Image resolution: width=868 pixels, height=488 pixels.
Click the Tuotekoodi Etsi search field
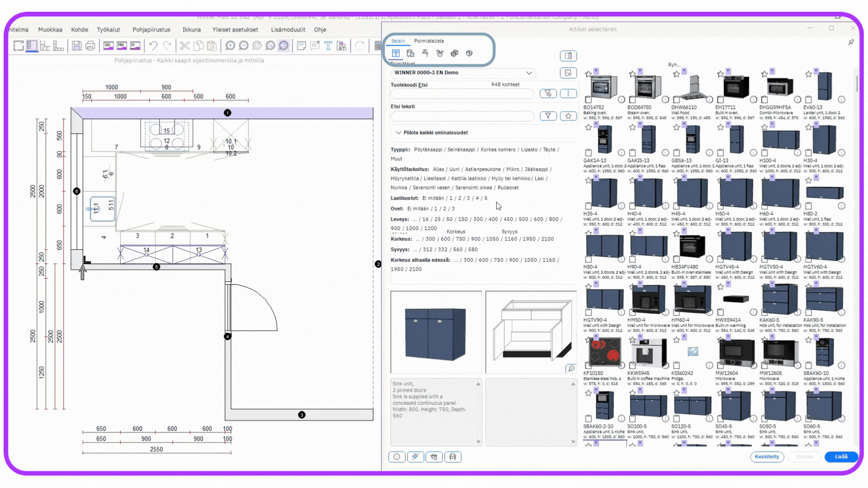(x=462, y=94)
